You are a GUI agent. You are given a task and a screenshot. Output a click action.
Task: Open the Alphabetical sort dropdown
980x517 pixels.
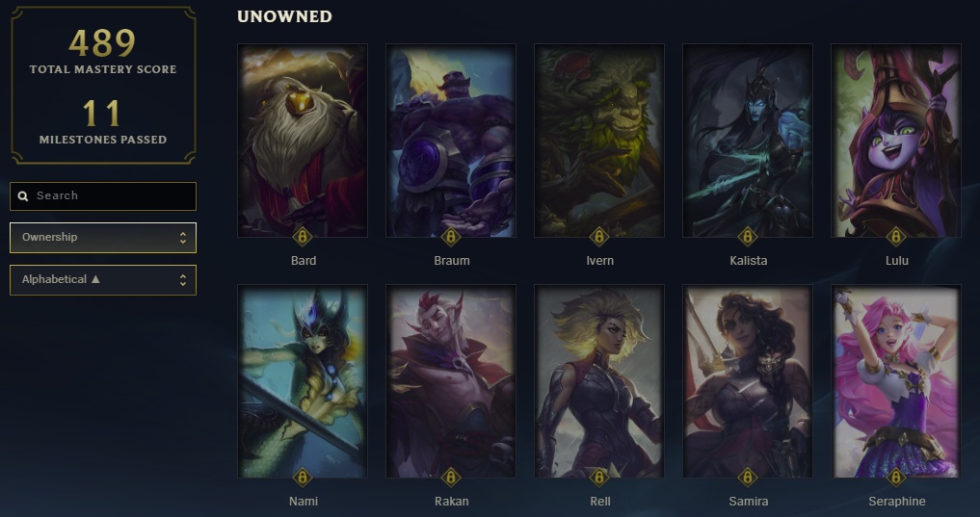click(103, 280)
